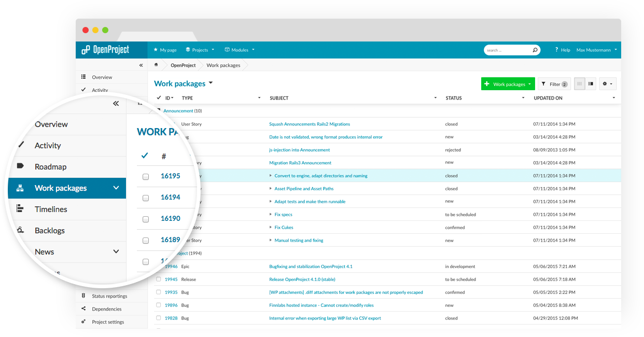Tick the checkbox for 19935
The width and height of the screenshot is (644, 337).
(159, 292)
